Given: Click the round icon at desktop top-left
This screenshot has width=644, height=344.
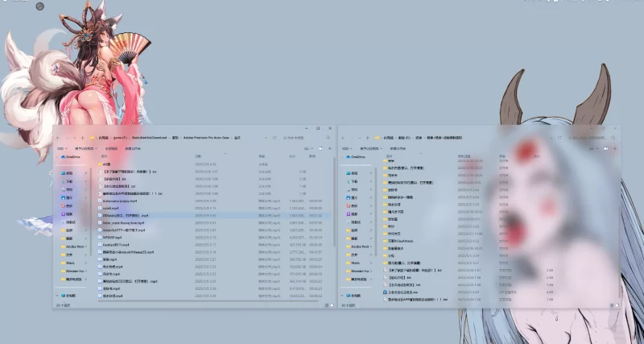Looking at the screenshot, I should click(39, 6).
